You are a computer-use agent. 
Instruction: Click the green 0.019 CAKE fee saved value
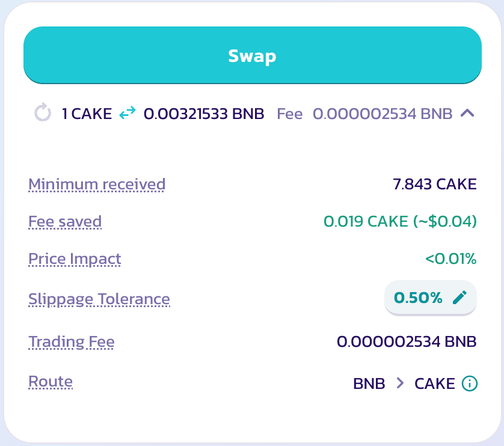(400, 222)
